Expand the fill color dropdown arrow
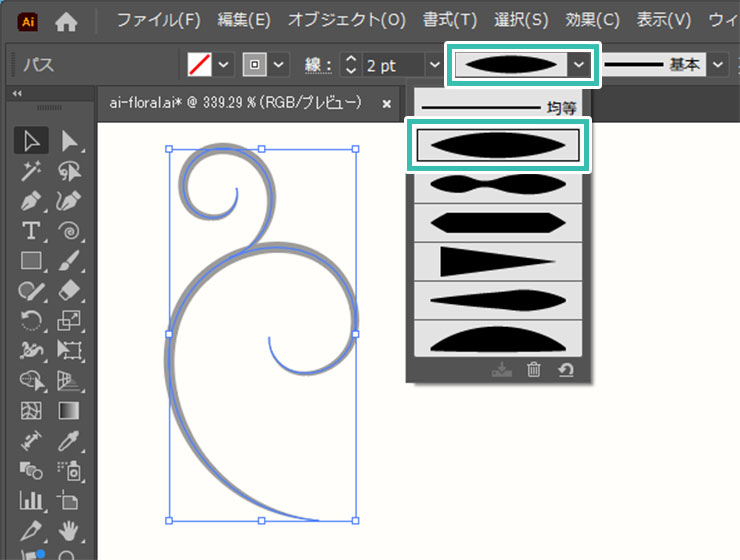The height and width of the screenshot is (560, 740). tap(224, 65)
